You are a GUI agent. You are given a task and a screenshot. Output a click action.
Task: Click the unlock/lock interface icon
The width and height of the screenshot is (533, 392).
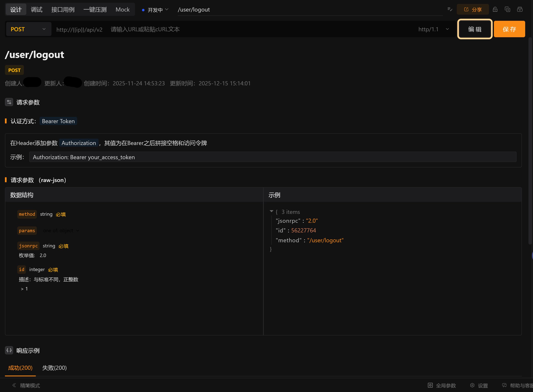495,9
